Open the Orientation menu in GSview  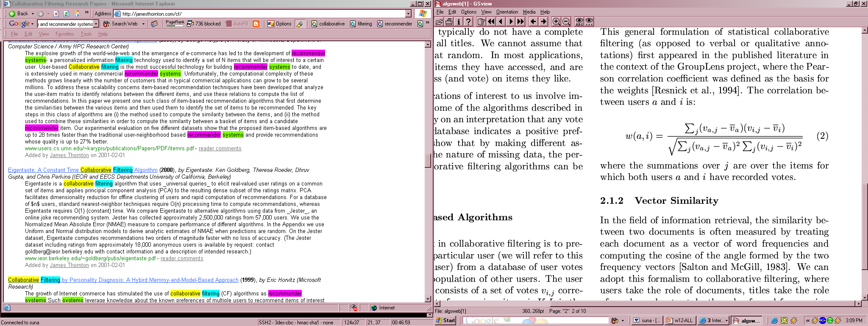[507, 12]
